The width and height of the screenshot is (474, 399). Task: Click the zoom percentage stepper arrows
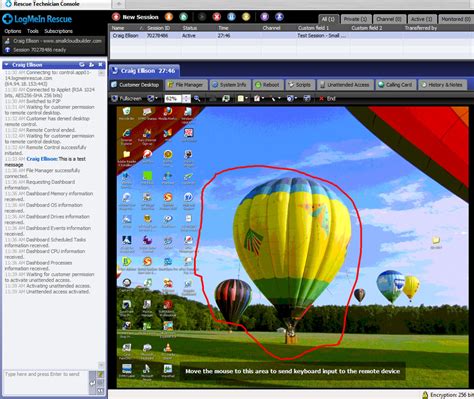tap(186, 98)
